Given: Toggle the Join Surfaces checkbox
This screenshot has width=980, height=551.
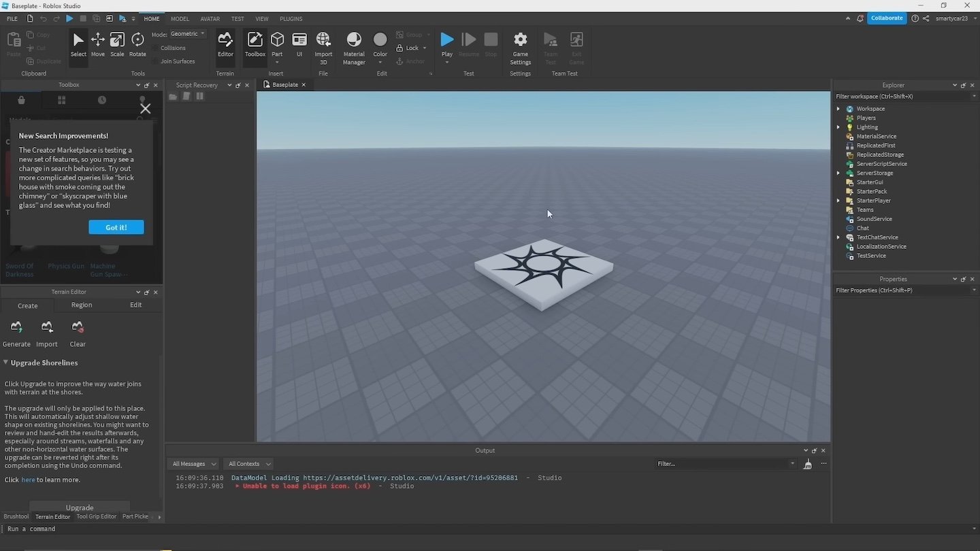Looking at the screenshot, I should click(156, 61).
